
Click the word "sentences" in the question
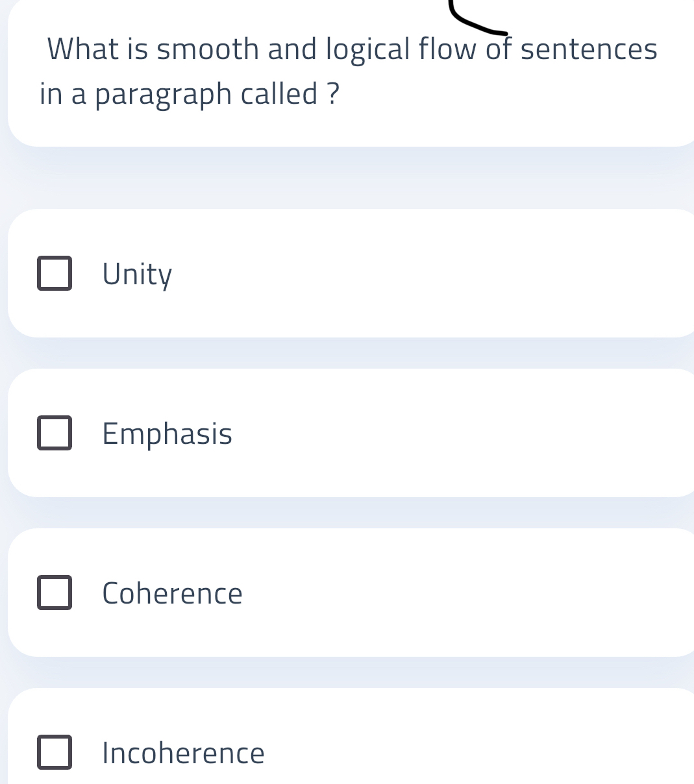pos(589,49)
